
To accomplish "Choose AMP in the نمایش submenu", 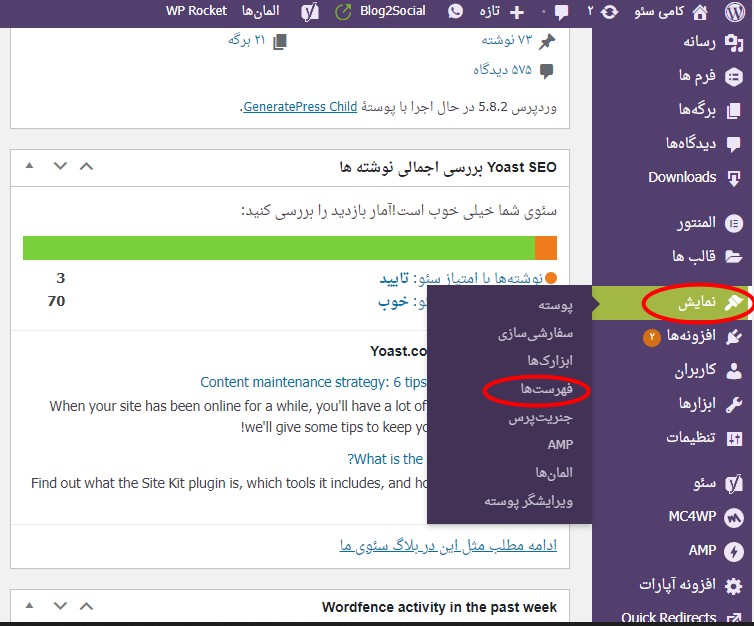I will pos(560,445).
